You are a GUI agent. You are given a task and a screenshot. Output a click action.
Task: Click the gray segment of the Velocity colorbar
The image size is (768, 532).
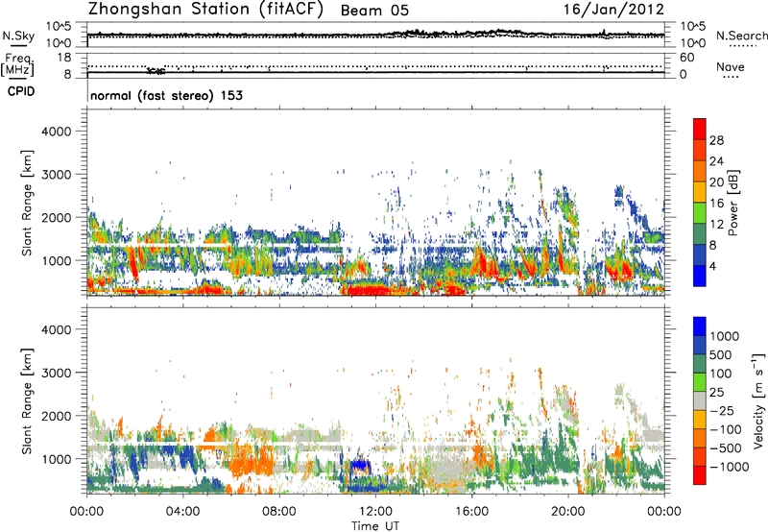700,401
